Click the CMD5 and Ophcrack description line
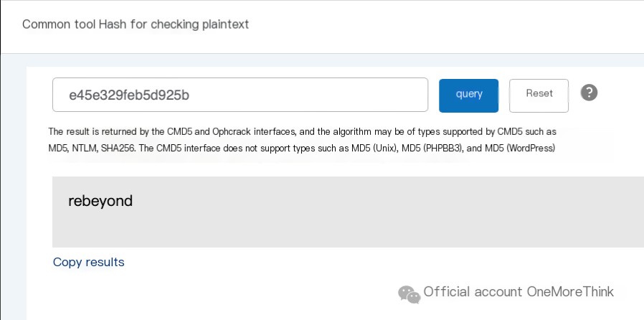 pyautogui.click(x=303, y=132)
